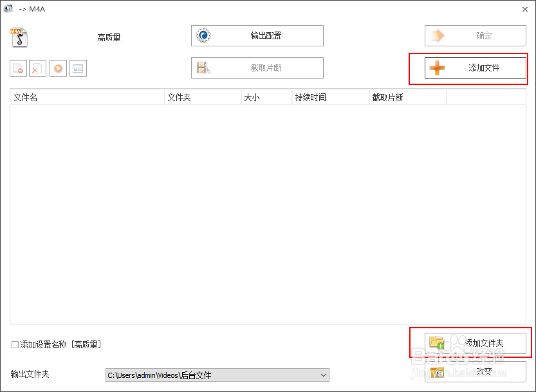Screen dimensions: 536x392
Task: Toggle 添加设置名称 [高质量] checkbox
Action: 15,344
